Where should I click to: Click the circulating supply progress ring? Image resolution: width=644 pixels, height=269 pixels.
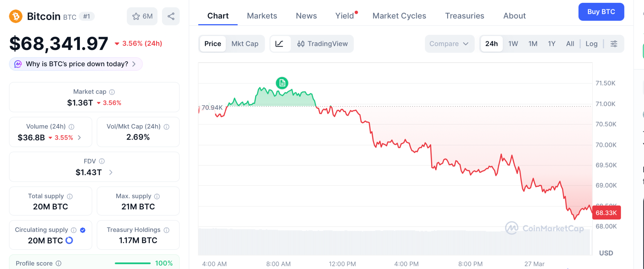pyautogui.click(x=69, y=240)
